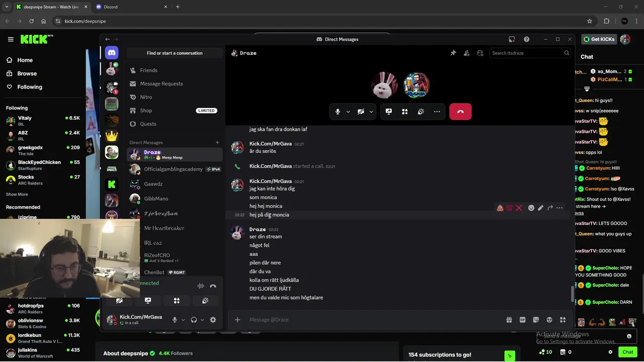Screen dimensions: 644x362
Task: Open the Gaawdz direct message
Action: pyautogui.click(x=175, y=184)
